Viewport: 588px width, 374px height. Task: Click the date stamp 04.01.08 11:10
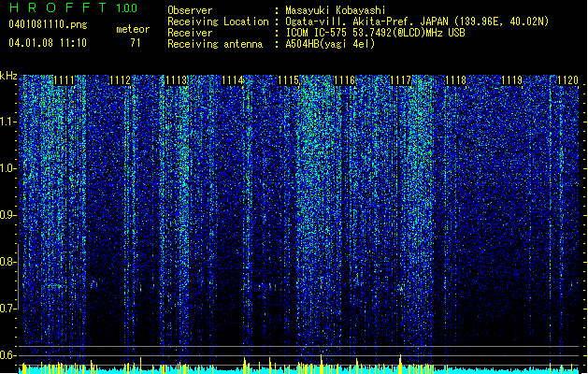[x=48, y=43]
